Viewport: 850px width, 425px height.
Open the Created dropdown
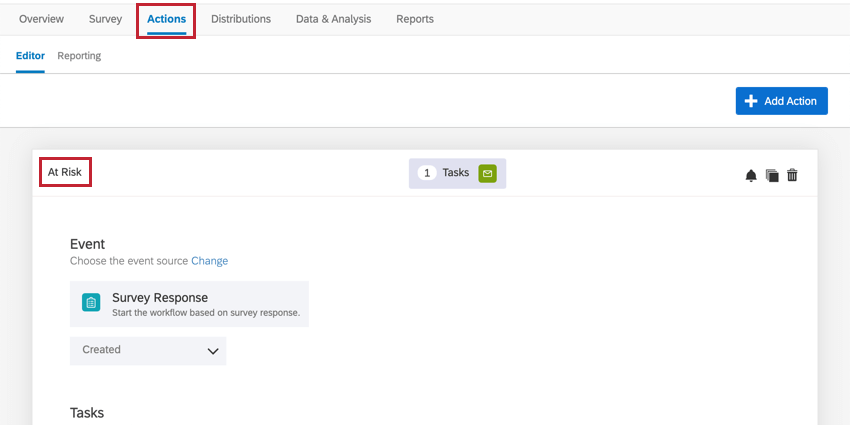pyautogui.click(x=148, y=350)
